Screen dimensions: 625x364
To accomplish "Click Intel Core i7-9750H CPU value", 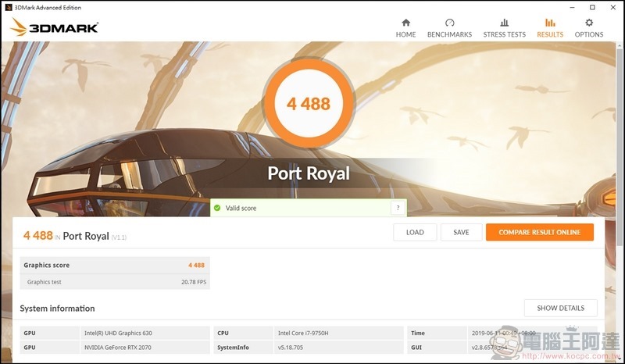I will (303, 333).
